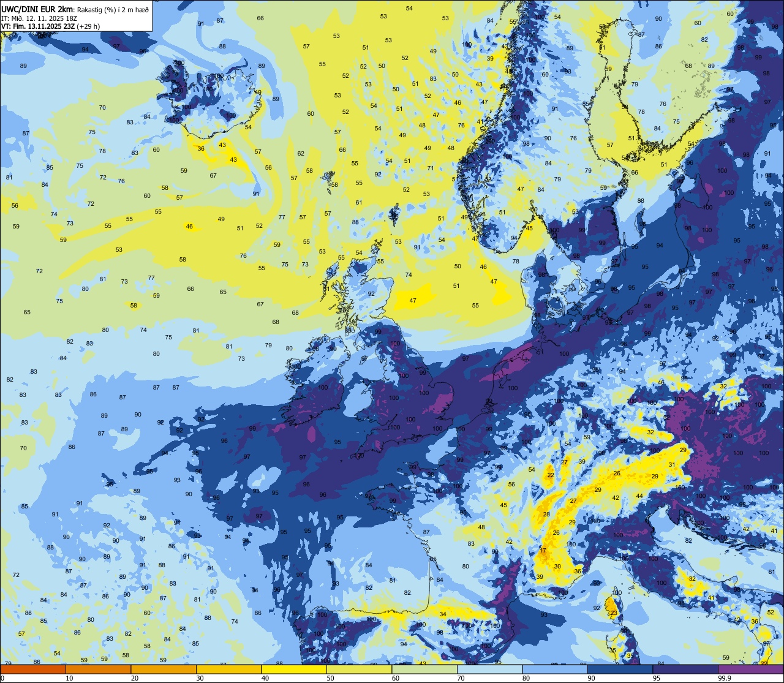The image size is (784, 683).
Task: Click the "UWC/DINI EUR 2km" title text
Action: [36, 8]
